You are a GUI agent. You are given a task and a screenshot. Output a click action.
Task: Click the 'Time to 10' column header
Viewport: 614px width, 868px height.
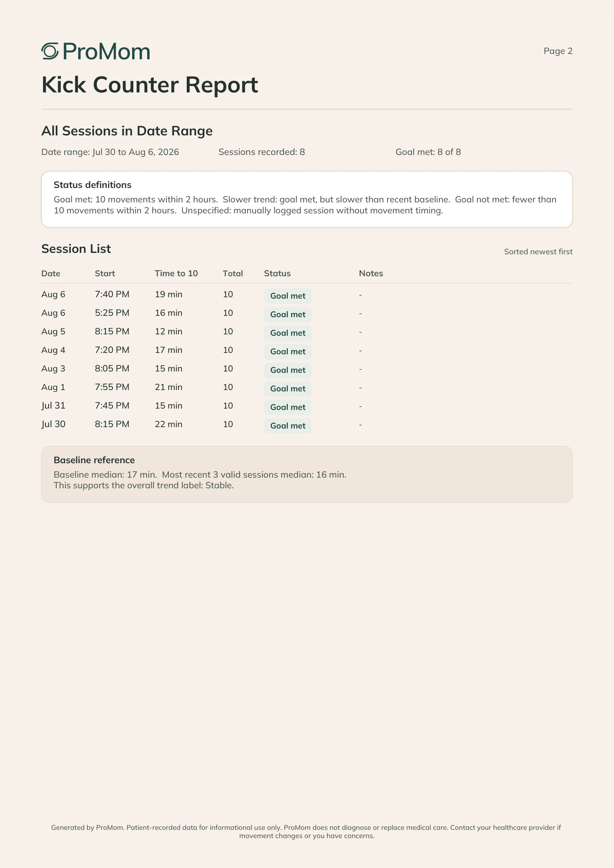coord(176,273)
